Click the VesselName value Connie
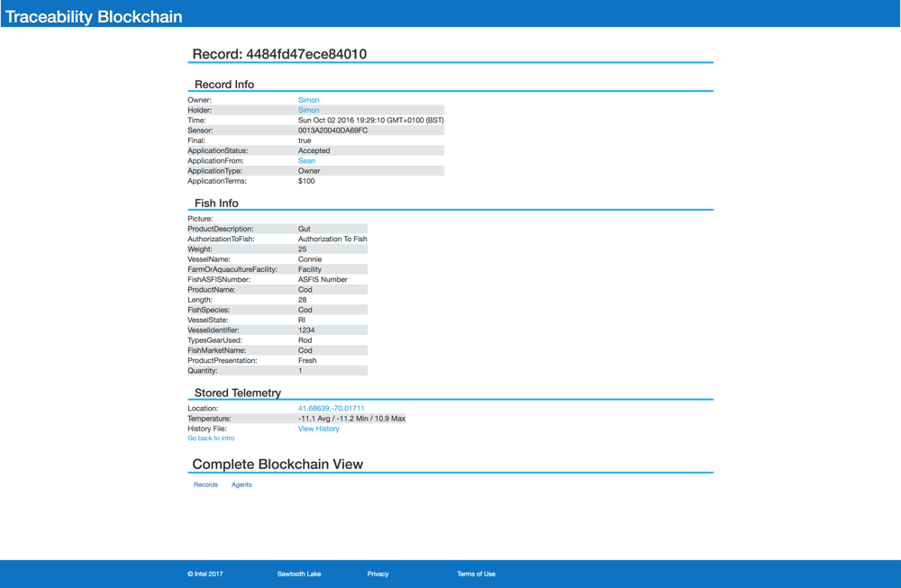This screenshot has height=588, width=901. [x=310, y=259]
